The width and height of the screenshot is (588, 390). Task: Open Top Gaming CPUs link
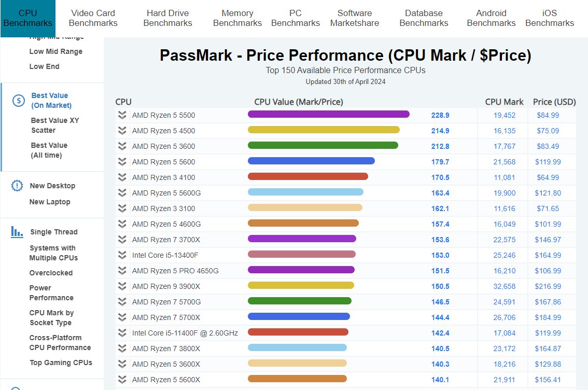[61, 363]
